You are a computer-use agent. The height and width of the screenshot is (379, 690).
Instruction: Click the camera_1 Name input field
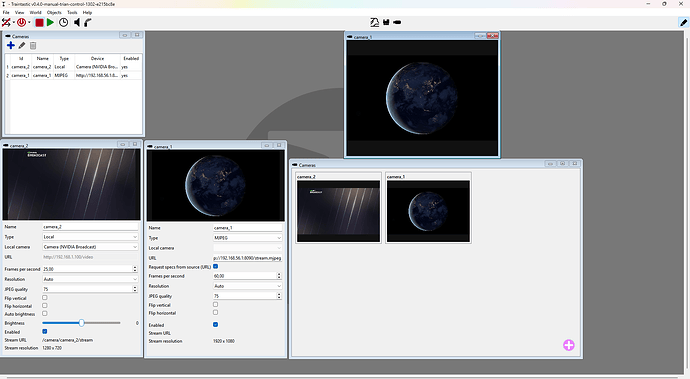click(247, 228)
